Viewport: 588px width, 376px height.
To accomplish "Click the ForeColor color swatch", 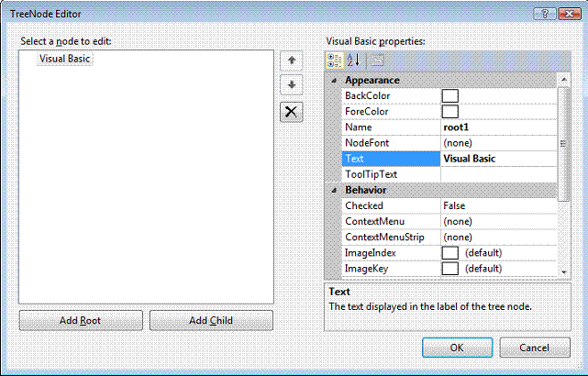I will click(450, 112).
